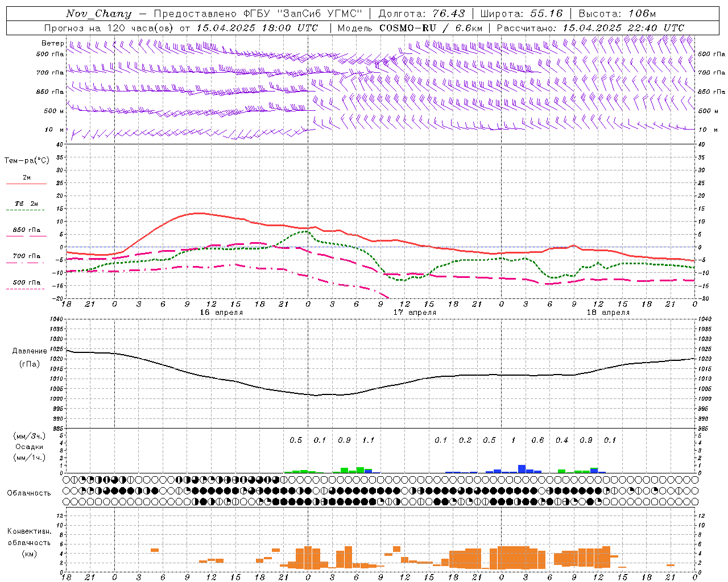
Task: Select the 700 гПа entry in temperature legend
Action: [27, 256]
